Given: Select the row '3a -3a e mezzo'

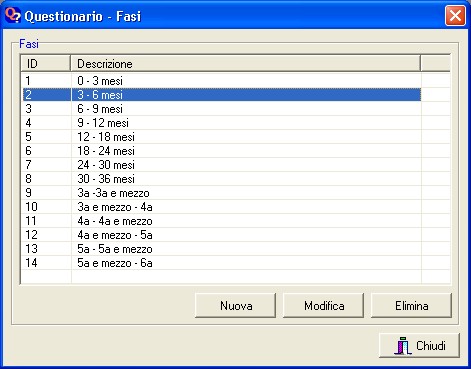Looking at the screenshot, I should point(222,193).
